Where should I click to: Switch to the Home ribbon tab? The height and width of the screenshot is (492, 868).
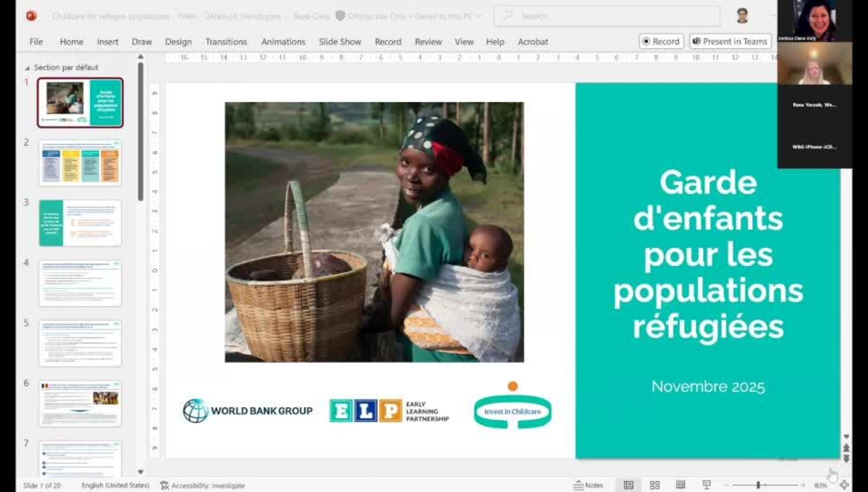coord(71,41)
